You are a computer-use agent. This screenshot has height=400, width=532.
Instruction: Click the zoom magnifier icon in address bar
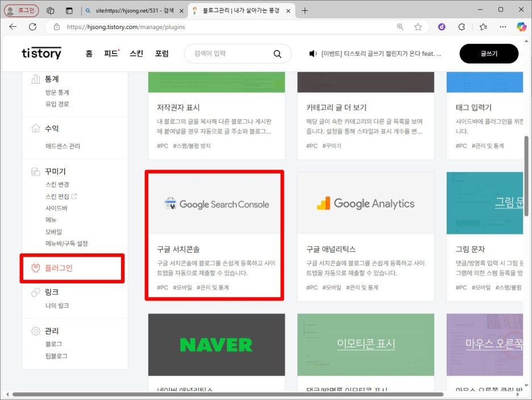(400, 27)
